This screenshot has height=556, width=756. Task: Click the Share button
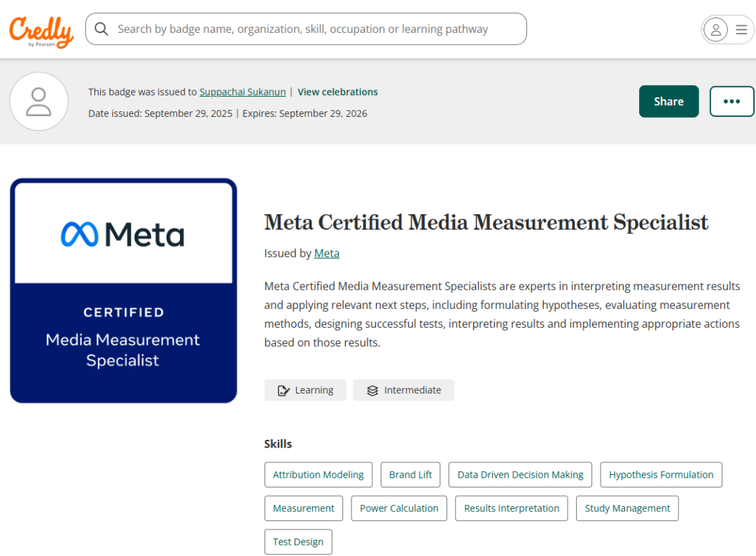668,101
